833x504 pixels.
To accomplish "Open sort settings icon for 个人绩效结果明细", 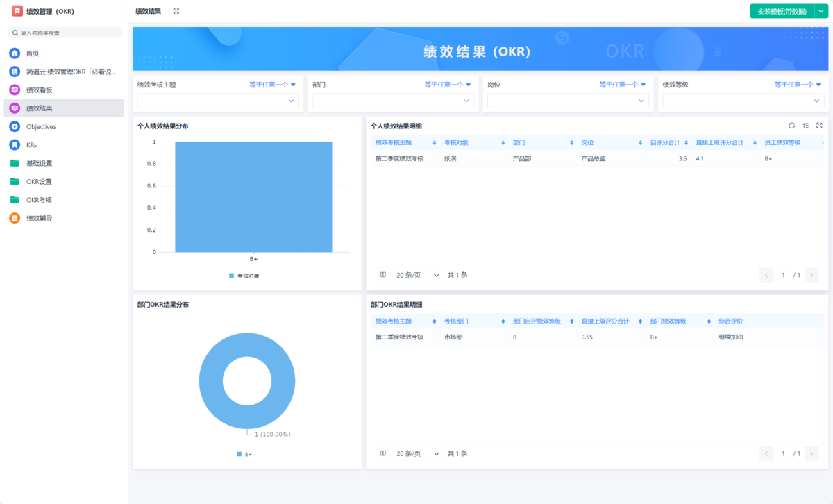I will tap(805, 126).
